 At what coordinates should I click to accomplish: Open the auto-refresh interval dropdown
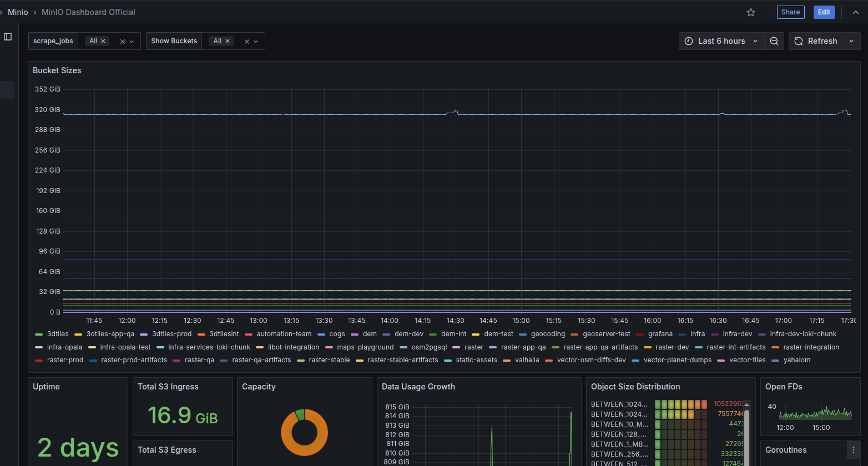(851, 40)
